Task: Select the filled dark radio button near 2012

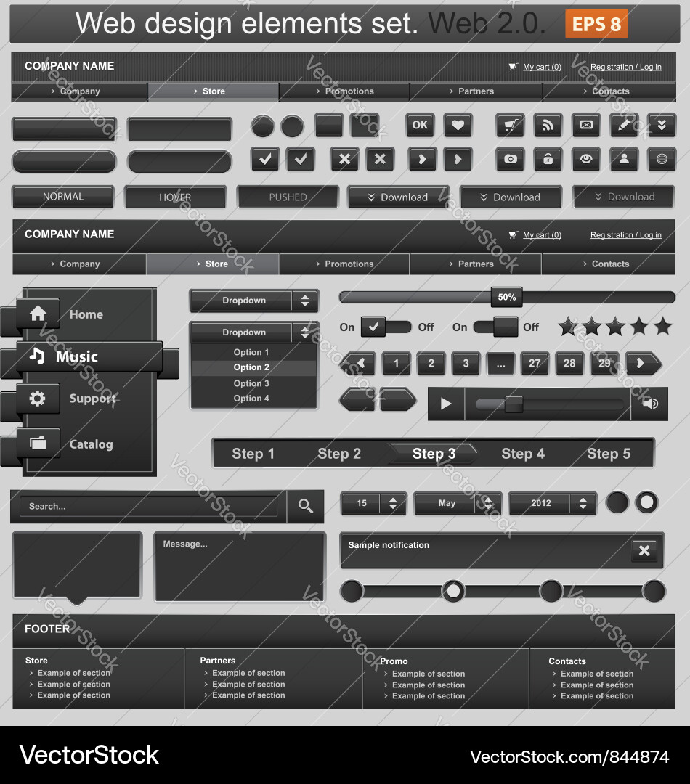Action: tap(617, 502)
